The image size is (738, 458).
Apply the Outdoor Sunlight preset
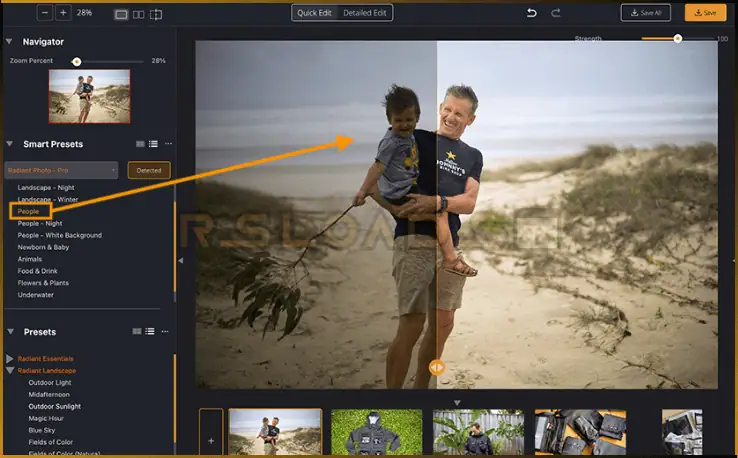[x=55, y=406]
